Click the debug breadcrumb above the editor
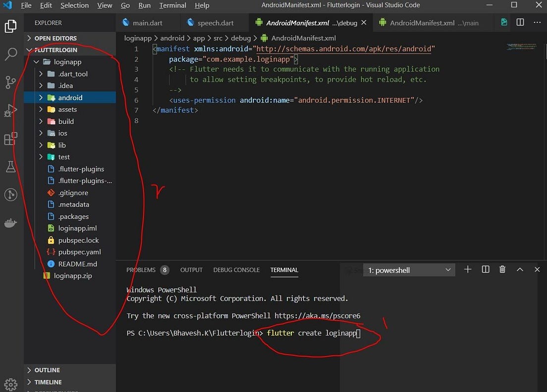The width and height of the screenshot is (547, 392). [x=241, y=38]
